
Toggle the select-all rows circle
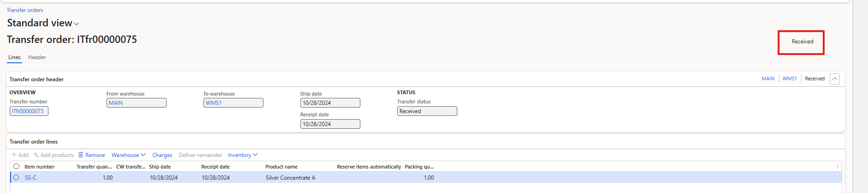point(17,167)
